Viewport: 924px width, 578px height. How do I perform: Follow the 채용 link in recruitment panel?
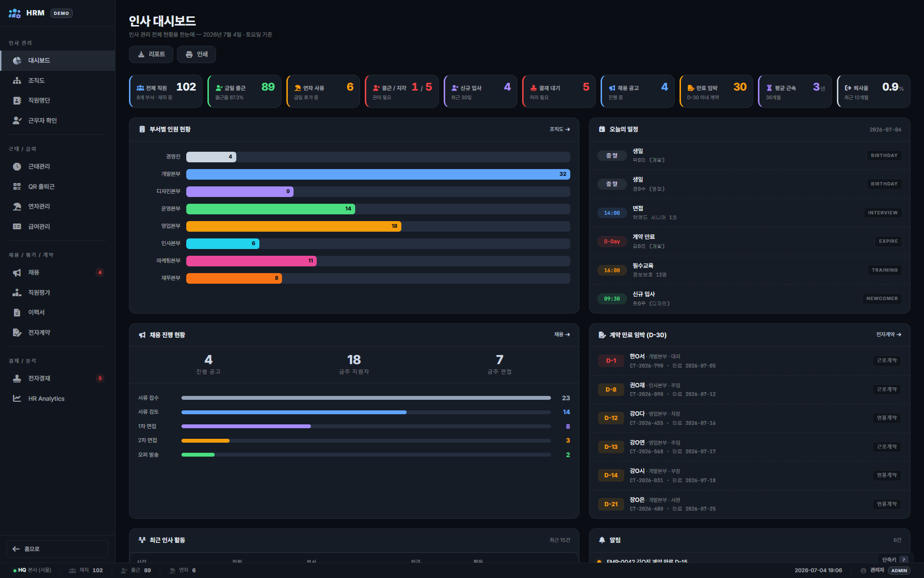point(562,334)
